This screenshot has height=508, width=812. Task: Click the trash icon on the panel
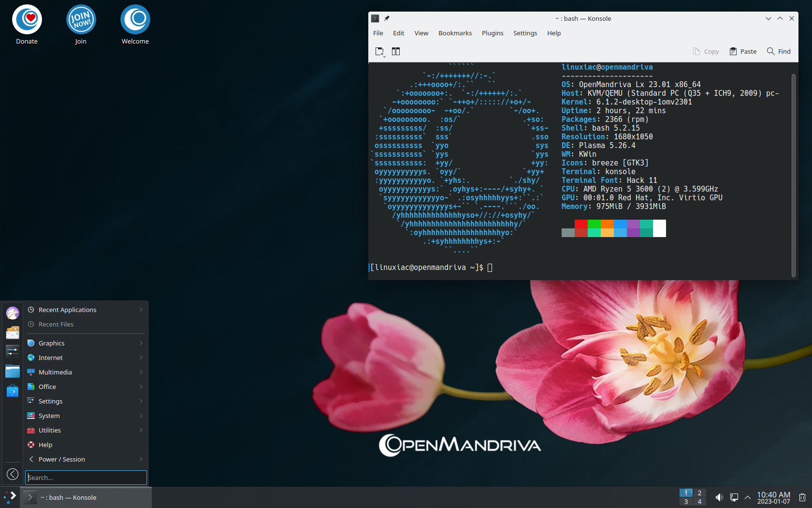802,497
